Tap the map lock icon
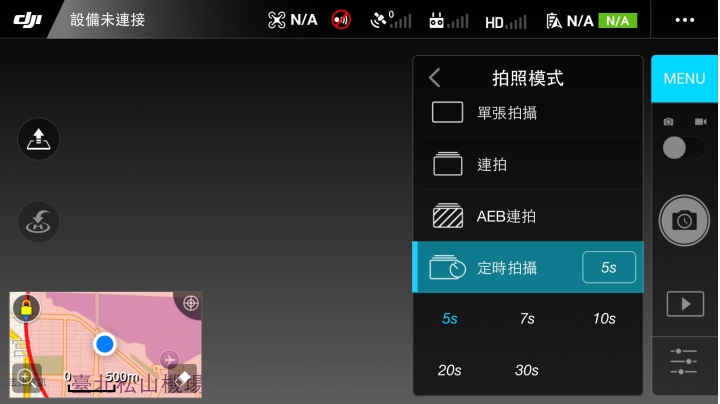This screenshot has width=720, height=404. (x=26, y=308)
